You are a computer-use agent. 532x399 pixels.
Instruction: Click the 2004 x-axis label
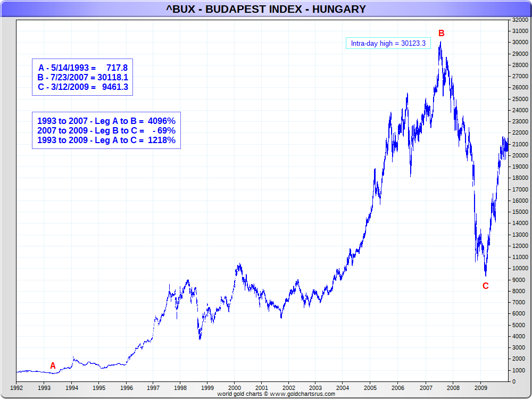342,387
